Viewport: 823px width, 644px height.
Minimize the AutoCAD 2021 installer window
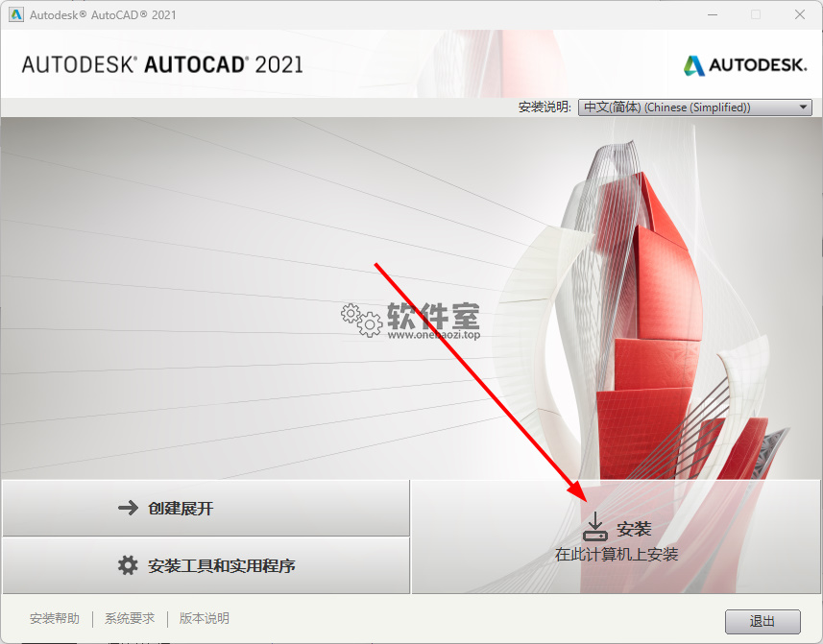tap(713, 14)
